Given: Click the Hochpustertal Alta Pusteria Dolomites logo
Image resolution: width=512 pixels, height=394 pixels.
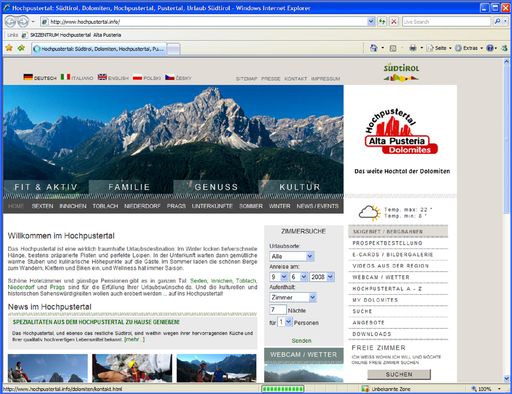Looking at the screenshot, I should pos(401,132).
